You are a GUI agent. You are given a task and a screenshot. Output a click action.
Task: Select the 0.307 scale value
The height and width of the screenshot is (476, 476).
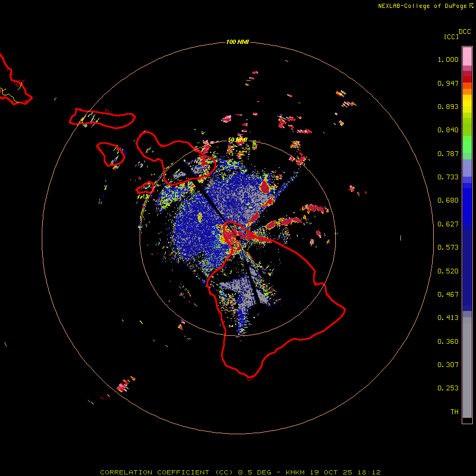[x=448, y=365]
